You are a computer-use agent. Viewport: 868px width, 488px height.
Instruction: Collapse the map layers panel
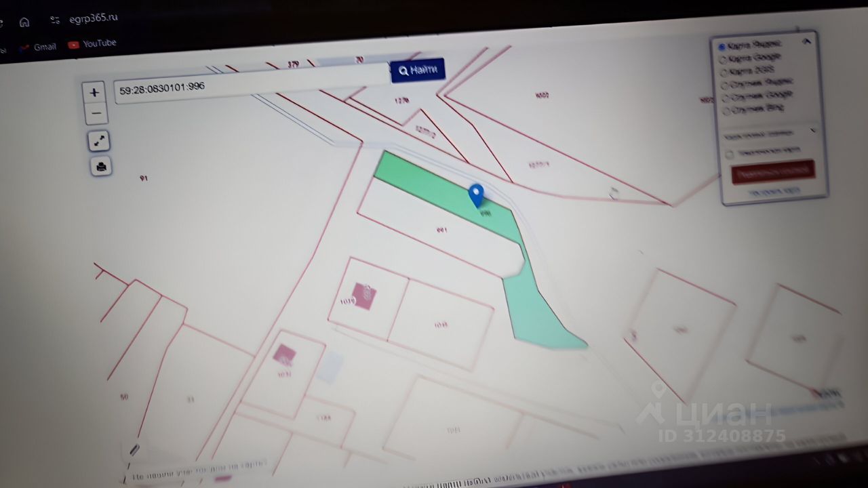[807, 41]
